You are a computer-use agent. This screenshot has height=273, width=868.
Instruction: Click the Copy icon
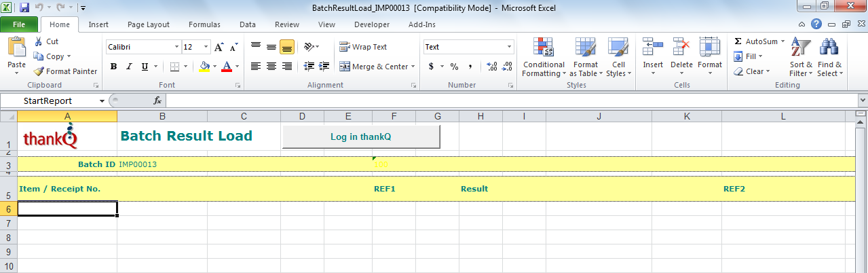click(x=39, y=56)
